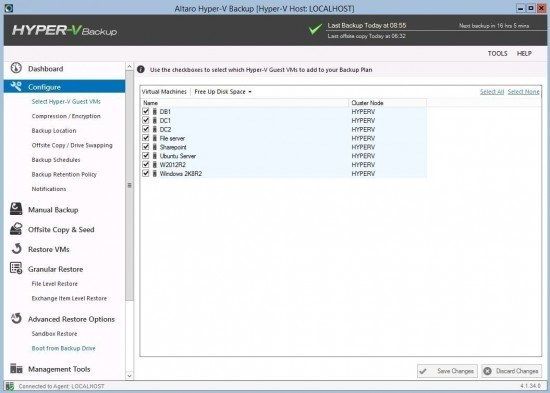Image resolution: width=550 pixels, height=393 pixels.
Task: Click the Virtual Machines toolbar label
Action: [x=164, y=92]
